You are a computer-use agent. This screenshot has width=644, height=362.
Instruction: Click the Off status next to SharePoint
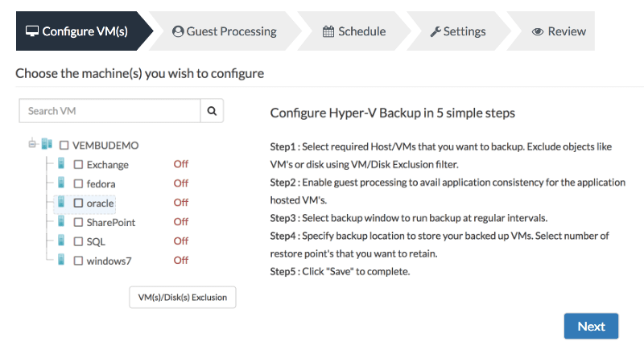coord(180,222)
